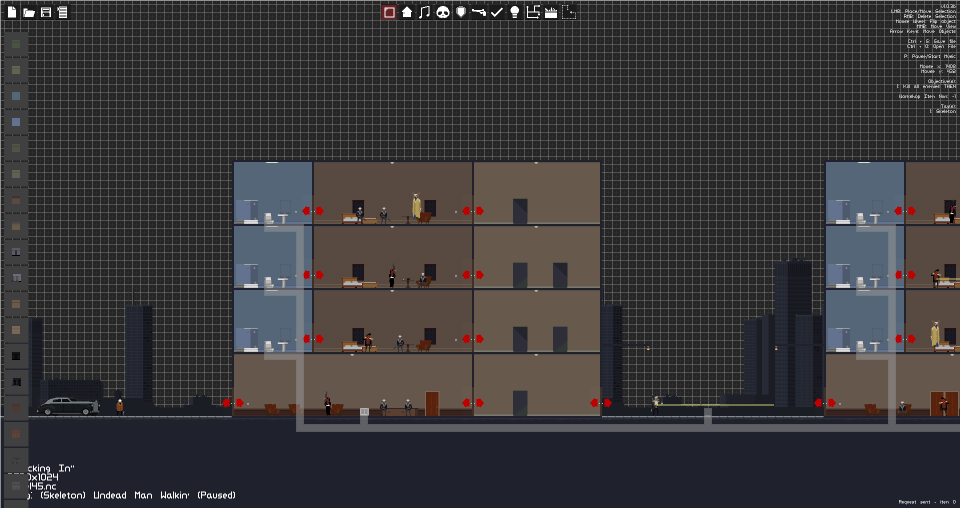
Task: Save the level with the floppy disk icon
Action: (x=45, y=12)
